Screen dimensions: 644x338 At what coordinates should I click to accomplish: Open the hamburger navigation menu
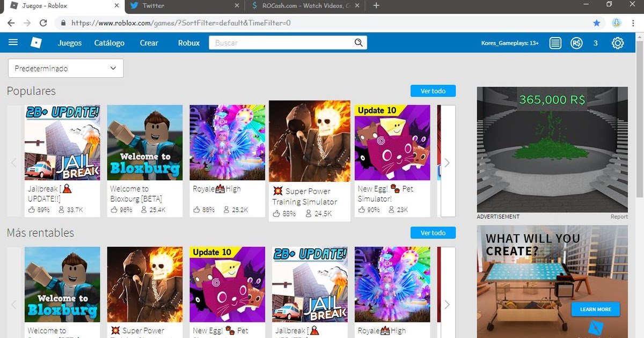pos(13,42)
